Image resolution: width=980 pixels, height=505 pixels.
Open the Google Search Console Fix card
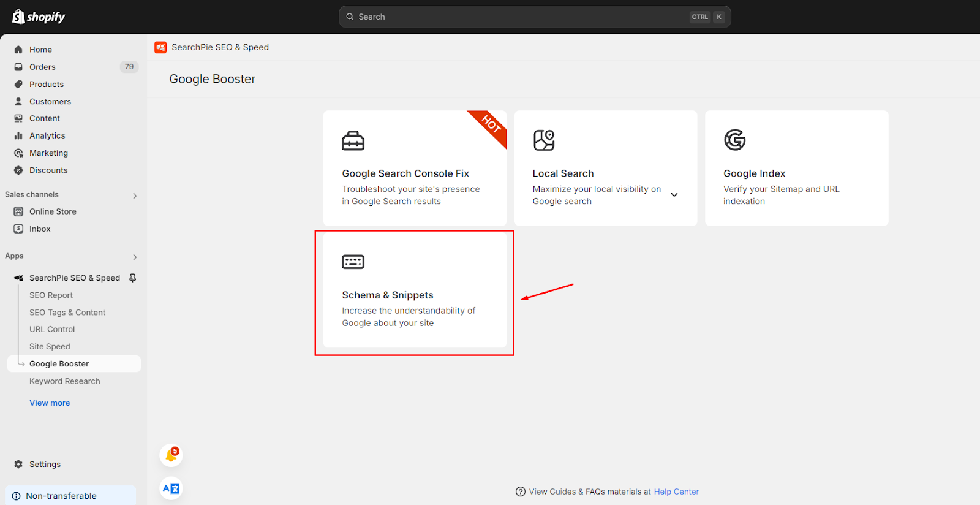point(415,168)
